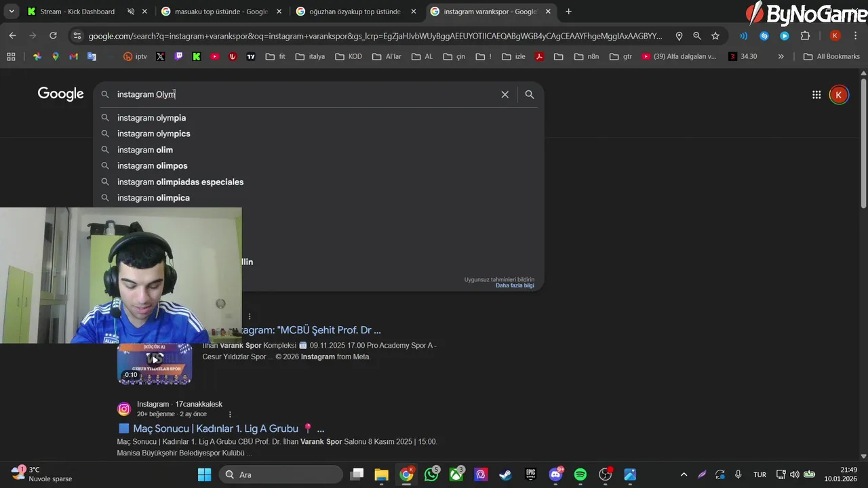Open the Chrome apps grid in bookmarks bar
This screenshot has width=868, height=488.
tap(11, 56)
